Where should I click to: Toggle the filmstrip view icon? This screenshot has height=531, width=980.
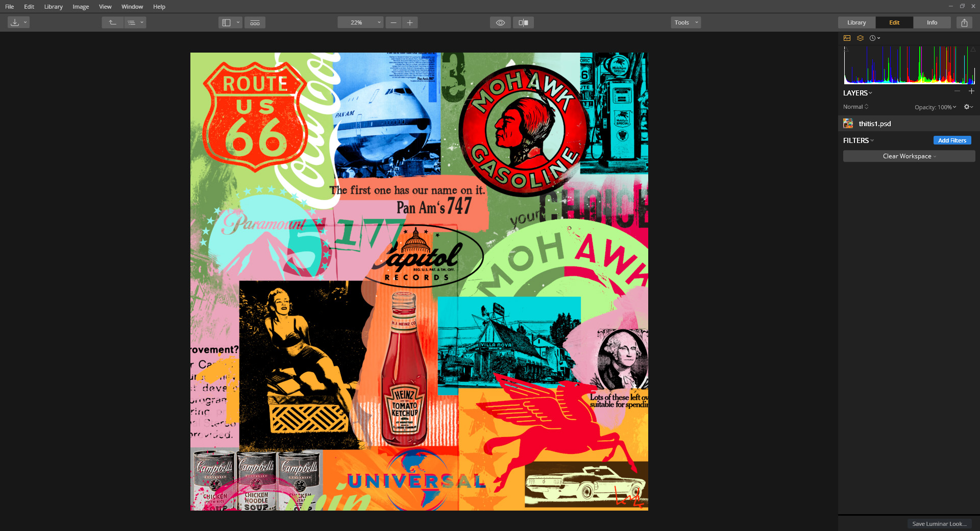[x=255, y=22]
